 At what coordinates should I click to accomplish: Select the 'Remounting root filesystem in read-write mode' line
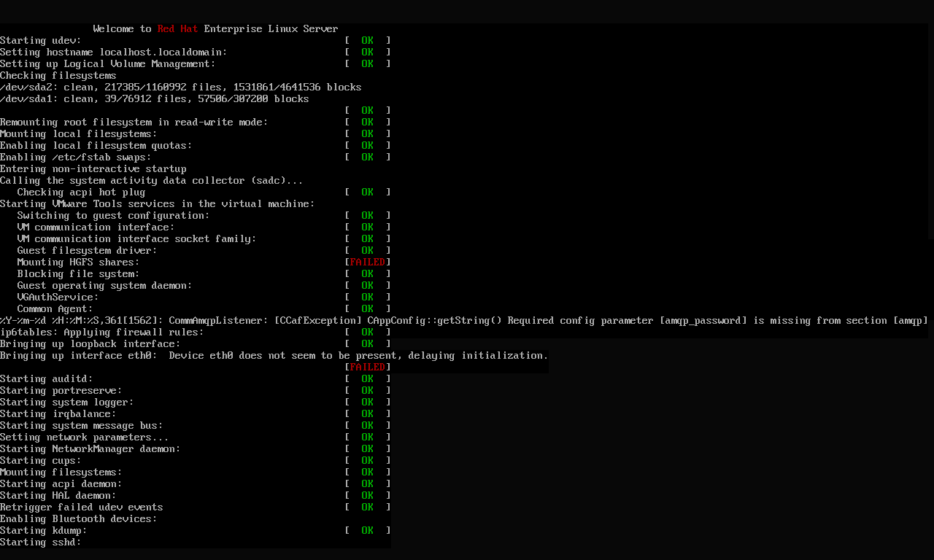[x=135, y=122]
